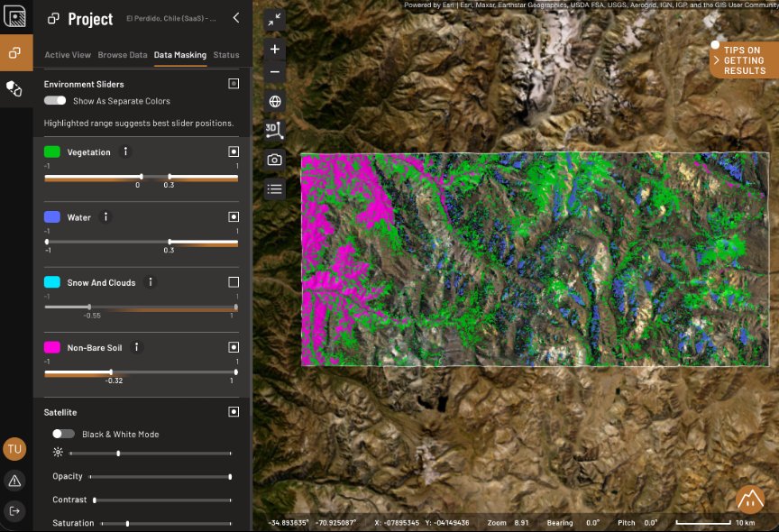This screenshot has width=779, height=532.
Task: Show Vegetation info tooltip icon
Action: pyautogui.click(x=125, y=151)
